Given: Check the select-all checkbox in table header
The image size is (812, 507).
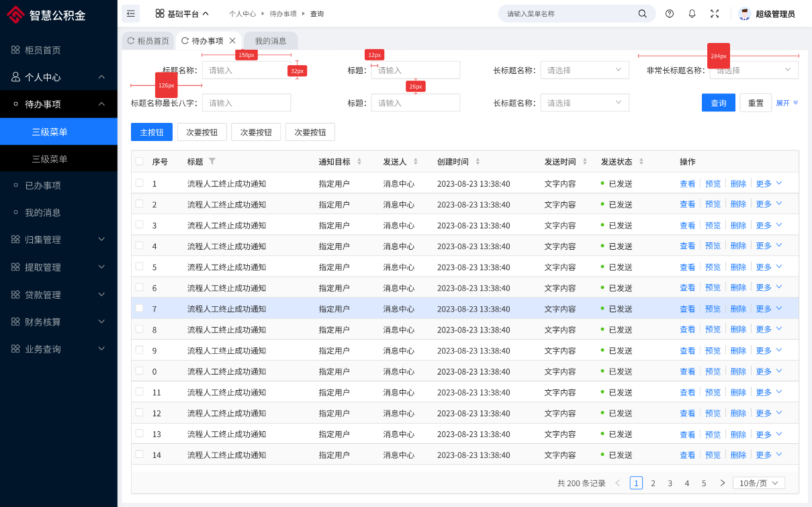Looking at the screenshot, I should click(x=139, y=161).
